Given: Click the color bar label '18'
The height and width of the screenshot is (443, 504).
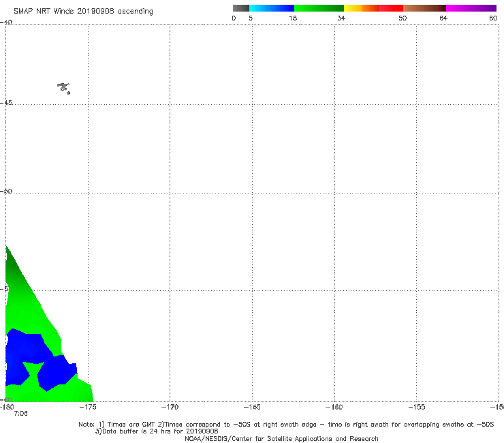Looking at the screenshot, I should 293,18.
